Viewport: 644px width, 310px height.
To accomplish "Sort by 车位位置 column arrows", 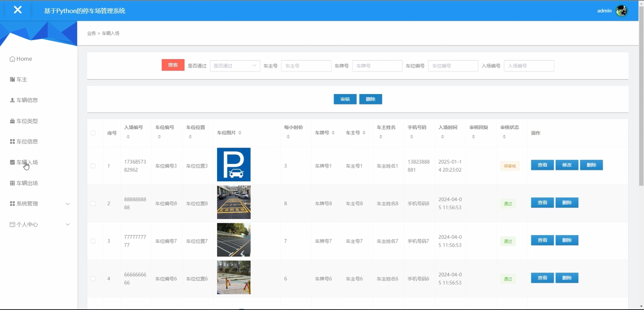I will [190, 137].
